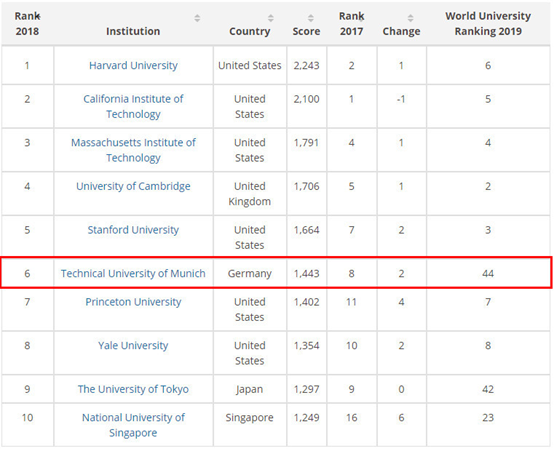Open Technical University of Munich link

click(x=133, y=273)
